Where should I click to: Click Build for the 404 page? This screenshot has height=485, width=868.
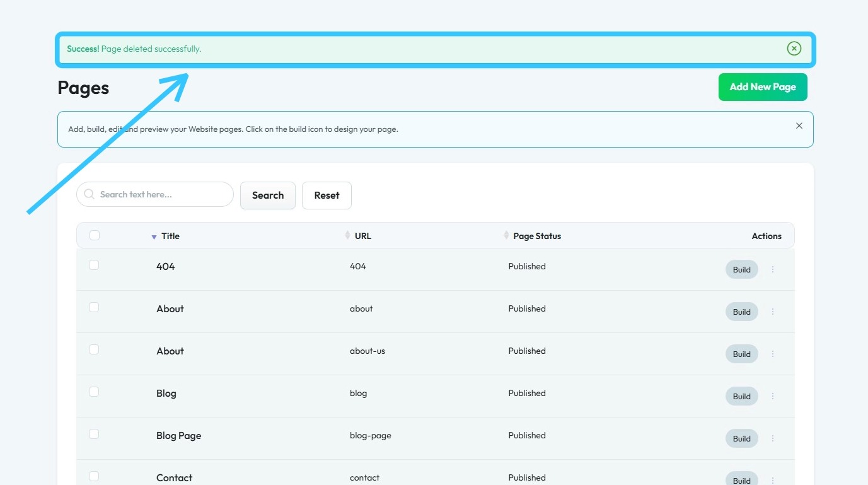pos(741,269)
